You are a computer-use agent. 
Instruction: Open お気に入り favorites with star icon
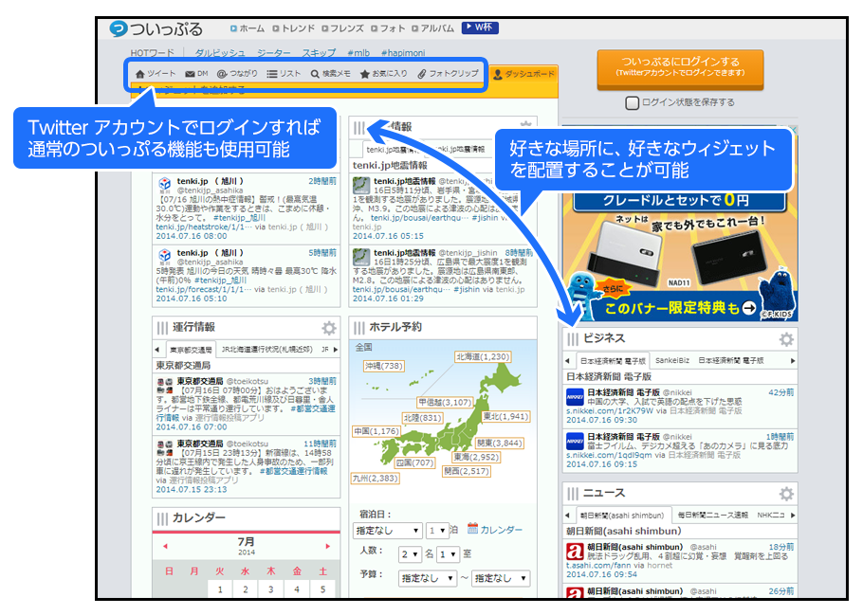coord(384,74)
